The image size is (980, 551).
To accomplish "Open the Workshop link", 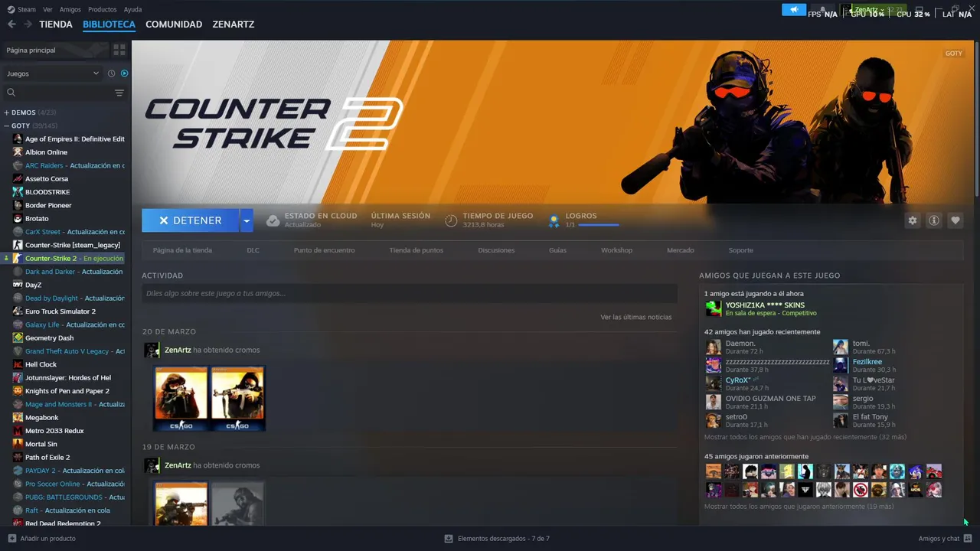I will coord(616,250).
